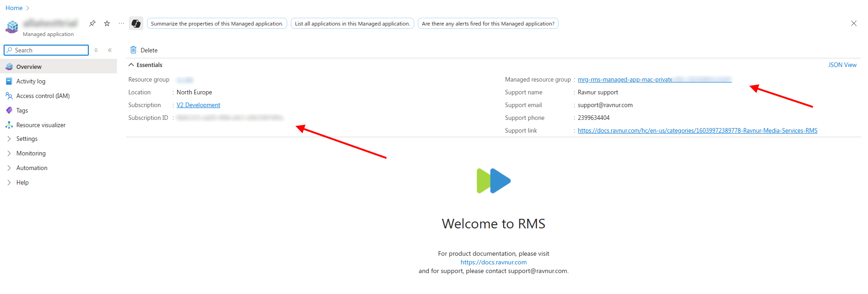868x294 pixels.
Task: Pin this managed application to dashboard
Action: tap(92, 23)
